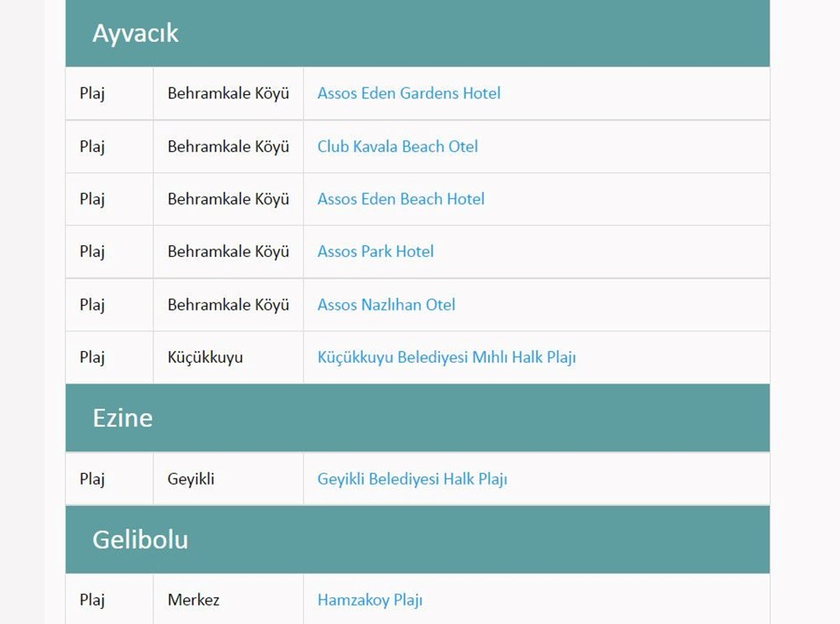
Task: Open the Assos Eden Gardens Hotel link
Action: [407, 93]
